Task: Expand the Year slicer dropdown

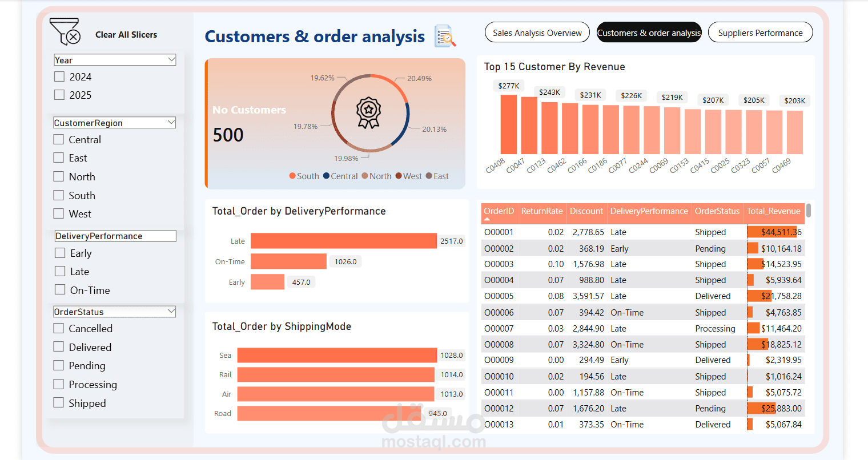Action: tap(171, 59)
